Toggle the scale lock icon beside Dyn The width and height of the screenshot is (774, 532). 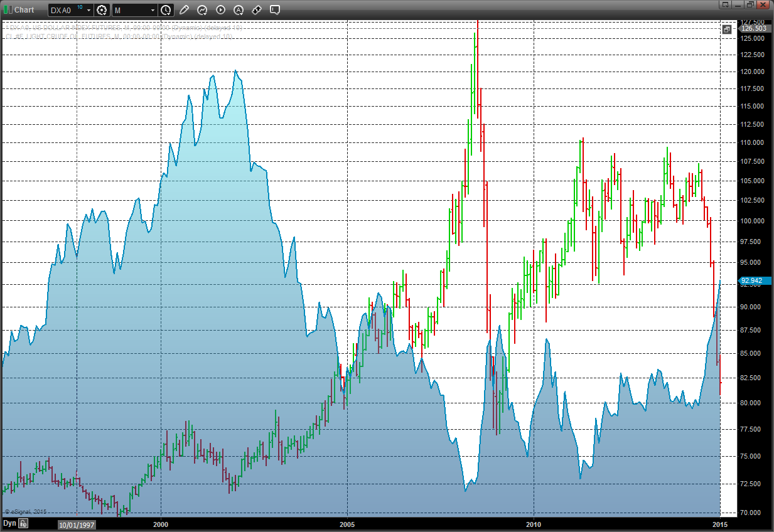click(23, 523)
